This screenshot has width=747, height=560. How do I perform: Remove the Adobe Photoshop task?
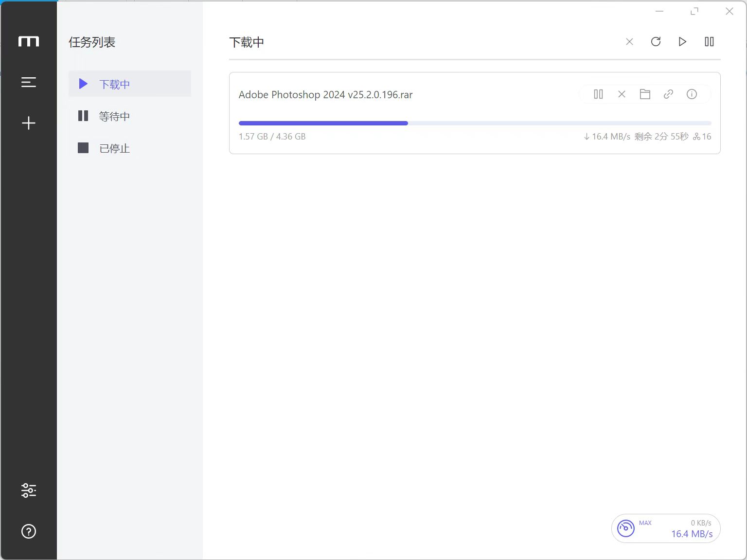pos(622,94)
